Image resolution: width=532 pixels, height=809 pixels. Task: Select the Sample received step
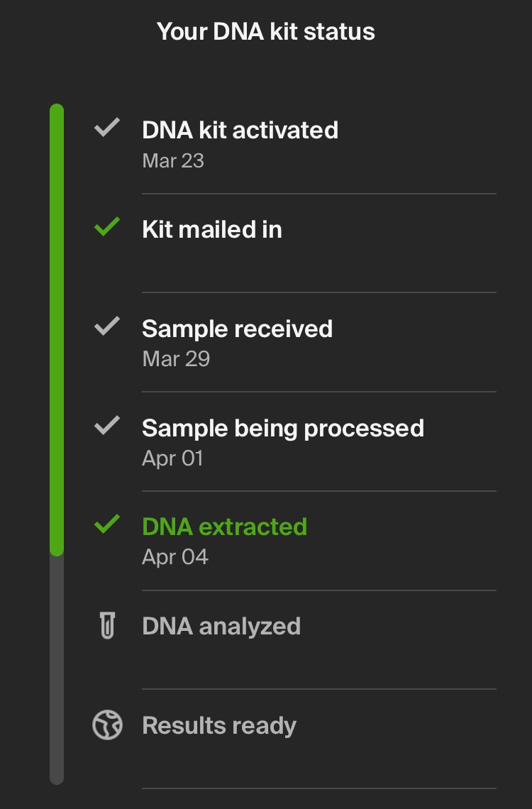click(237, 329)
